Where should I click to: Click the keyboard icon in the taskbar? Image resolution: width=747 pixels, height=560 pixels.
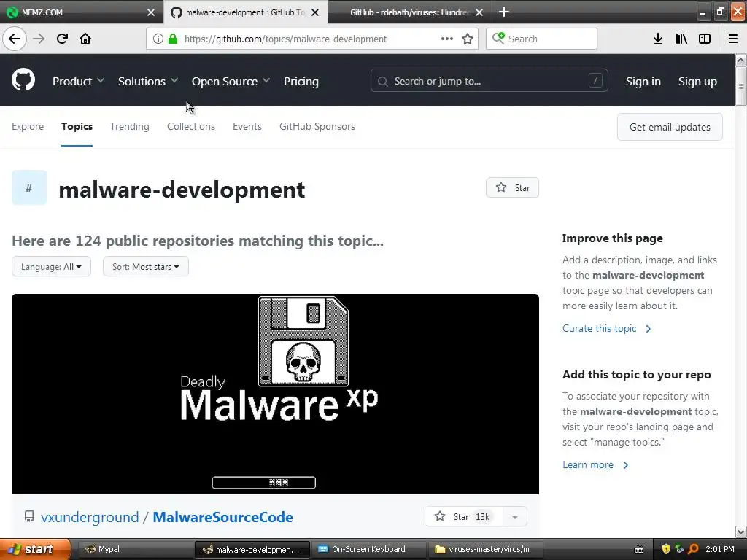tap(639, 550)
